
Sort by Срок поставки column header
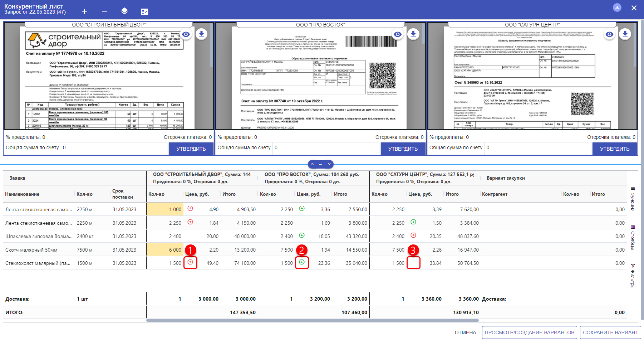tap(123, 194)
